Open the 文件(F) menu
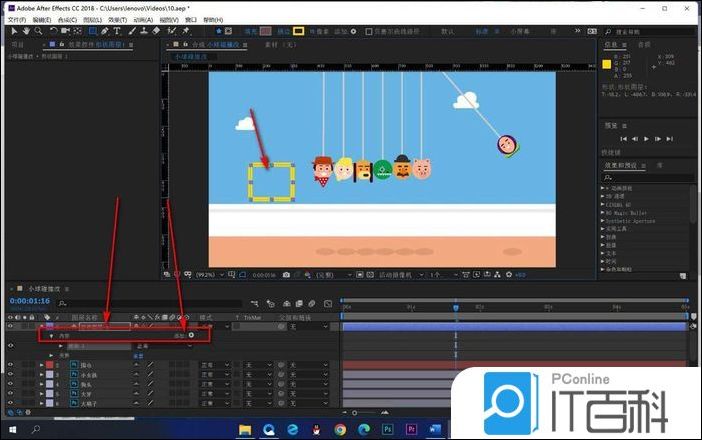 pyautogui.click(x=15, y=19)
